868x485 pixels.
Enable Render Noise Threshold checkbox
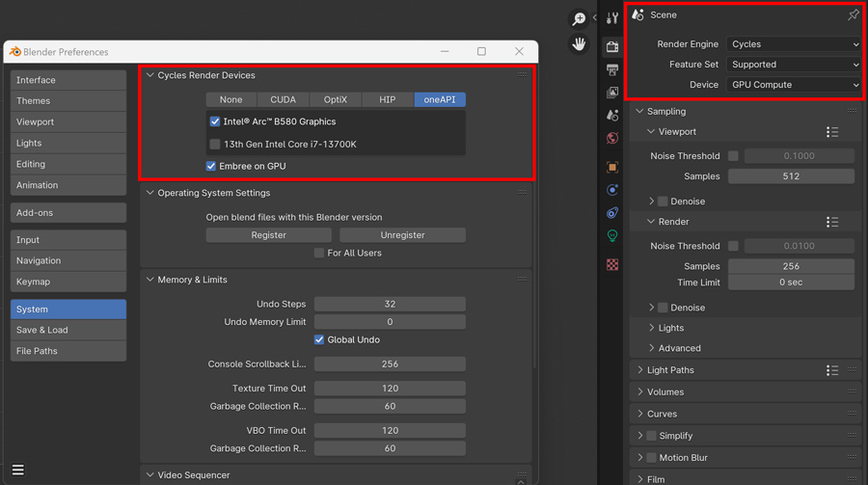coord(733,246)
